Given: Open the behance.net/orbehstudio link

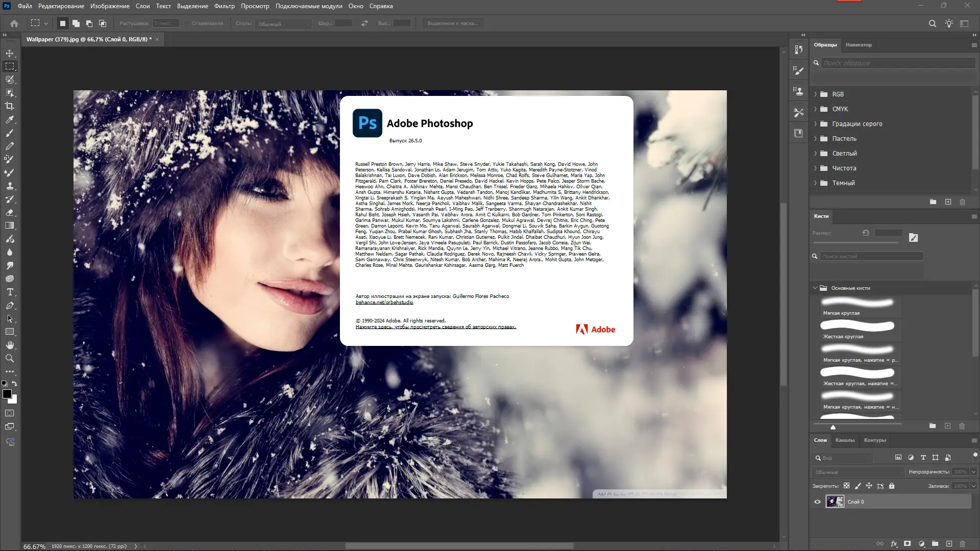Looking at the screenshot, I should 384,303.
